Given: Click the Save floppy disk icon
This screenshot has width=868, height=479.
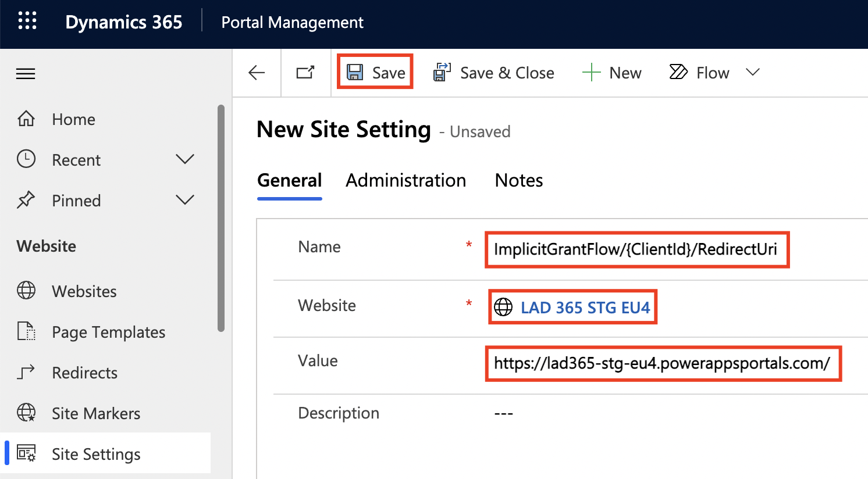Looking at the screenshot, I should pos(355,72).
